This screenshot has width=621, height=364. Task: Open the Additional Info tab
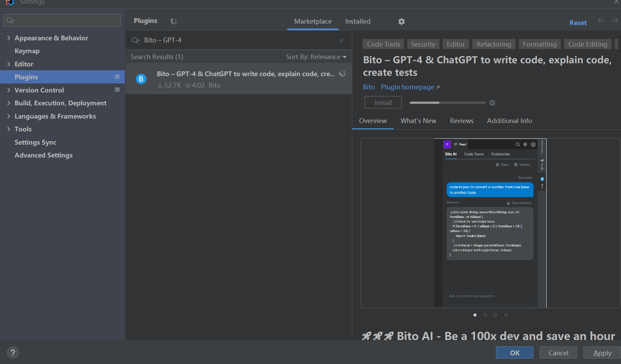pos(509,121)
